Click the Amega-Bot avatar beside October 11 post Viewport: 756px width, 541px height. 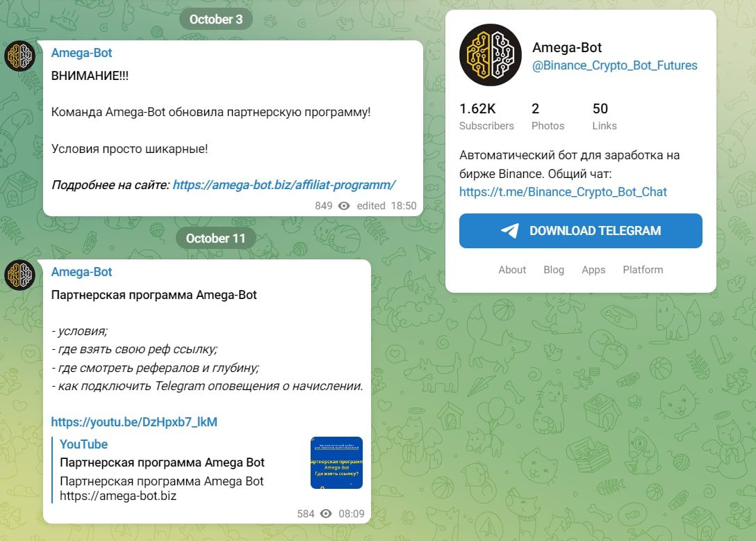pyautogui.click(x=20, y=275)
